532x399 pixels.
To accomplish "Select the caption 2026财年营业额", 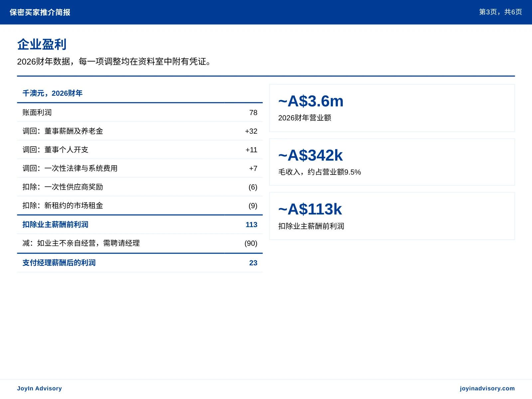I will 305,118.
